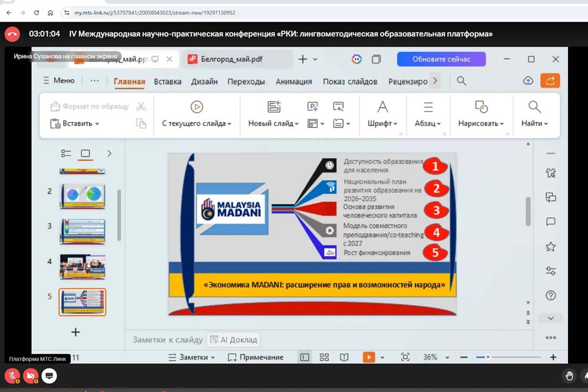Go back in the browser
This screenshot has width=588, height=392.
[x=9, y=13]
